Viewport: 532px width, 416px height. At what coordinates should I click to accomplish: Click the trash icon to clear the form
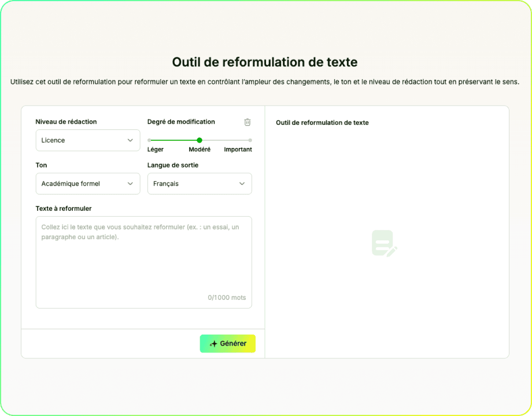click(247, 122)
